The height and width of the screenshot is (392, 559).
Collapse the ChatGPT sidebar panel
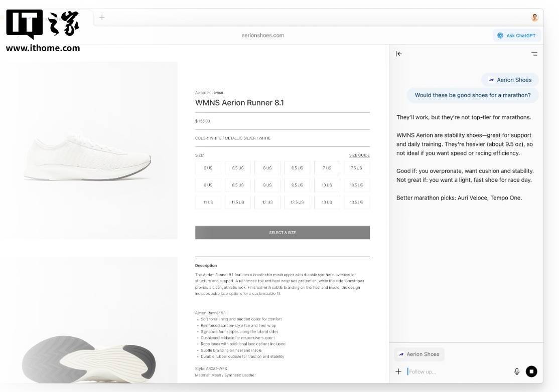coord(398,54)
